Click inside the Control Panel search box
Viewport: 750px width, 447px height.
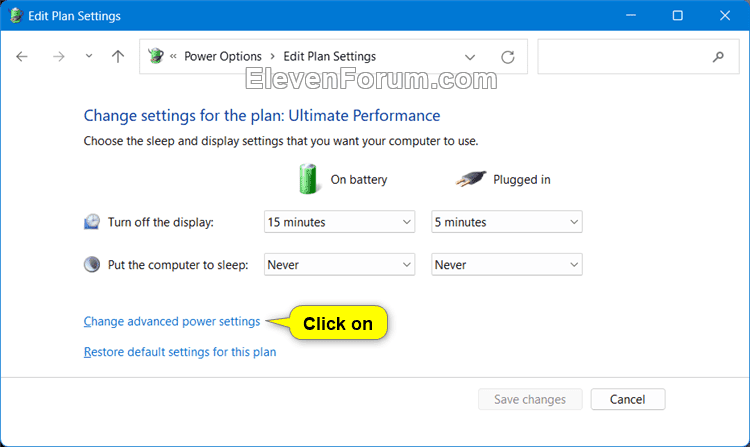pos(638,56)
